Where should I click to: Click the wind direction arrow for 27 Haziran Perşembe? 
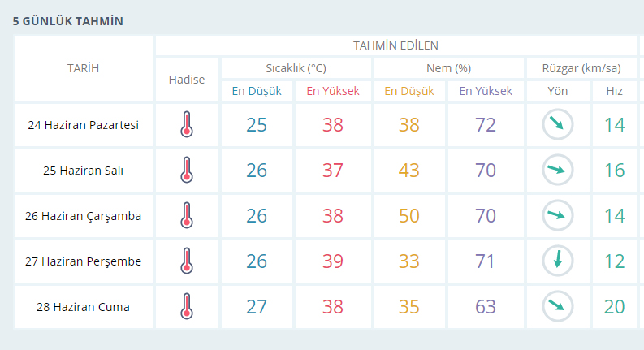[x=558, y=261]
